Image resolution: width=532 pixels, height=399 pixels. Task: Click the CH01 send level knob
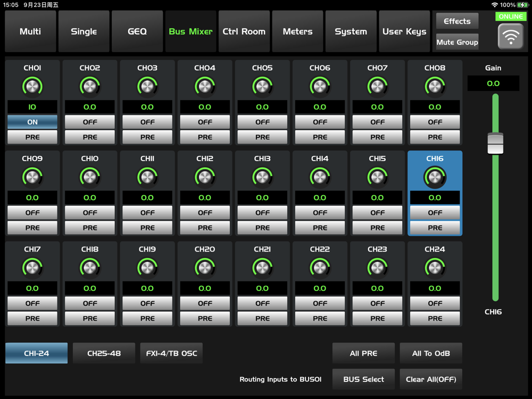point(32,87)
